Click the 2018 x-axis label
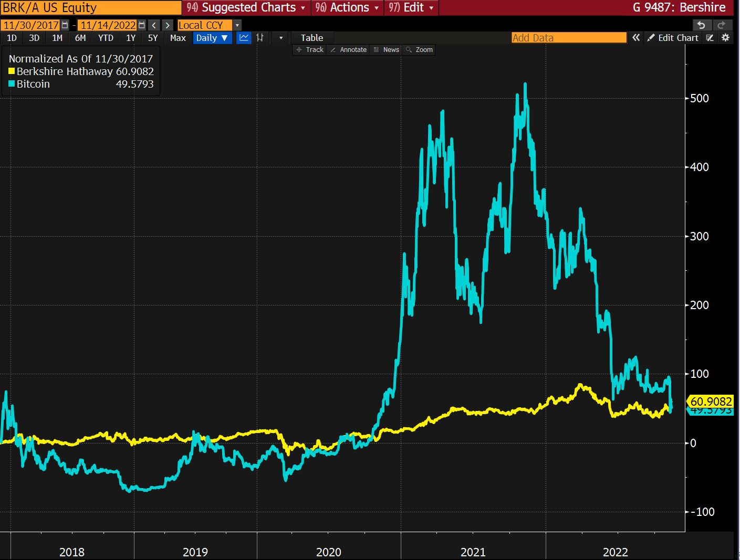740x560 pixels. point(72,552)
